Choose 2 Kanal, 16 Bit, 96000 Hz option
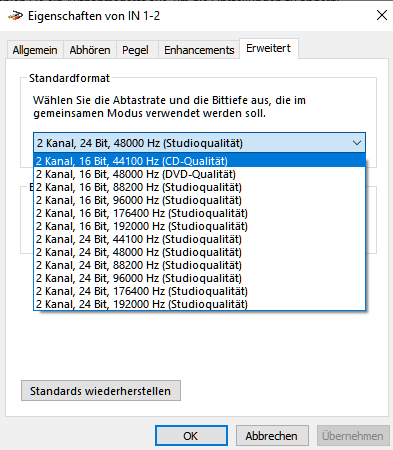Viewport: 393px width, 450px height. [x=199, y=200]
